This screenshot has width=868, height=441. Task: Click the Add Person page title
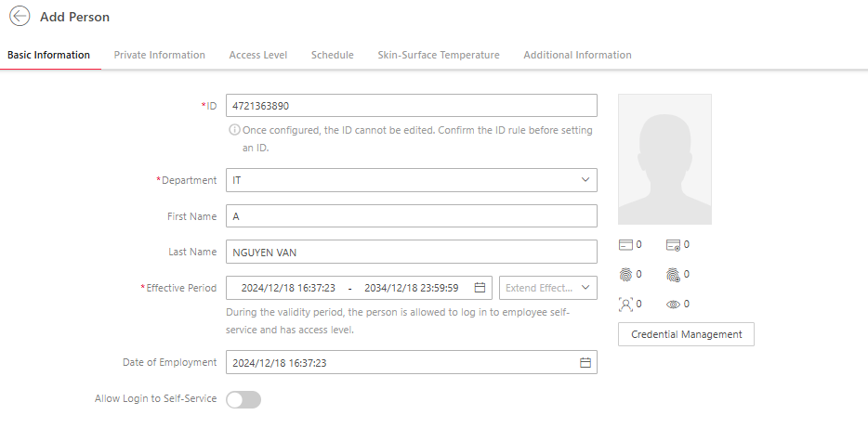(74, 17)
